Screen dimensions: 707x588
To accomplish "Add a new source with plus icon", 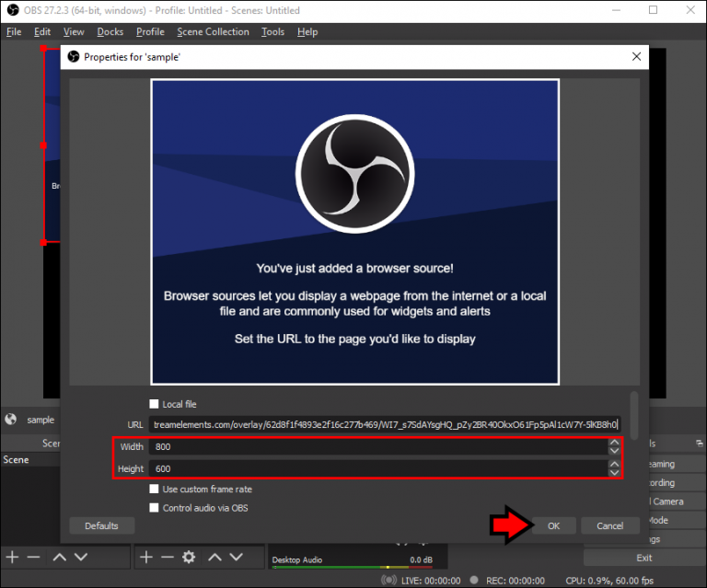I will point(146,558).
